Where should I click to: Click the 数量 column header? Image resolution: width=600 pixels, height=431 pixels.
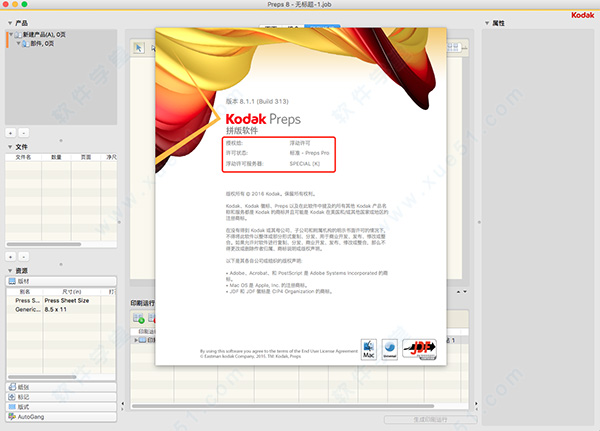tap(56, 157)
